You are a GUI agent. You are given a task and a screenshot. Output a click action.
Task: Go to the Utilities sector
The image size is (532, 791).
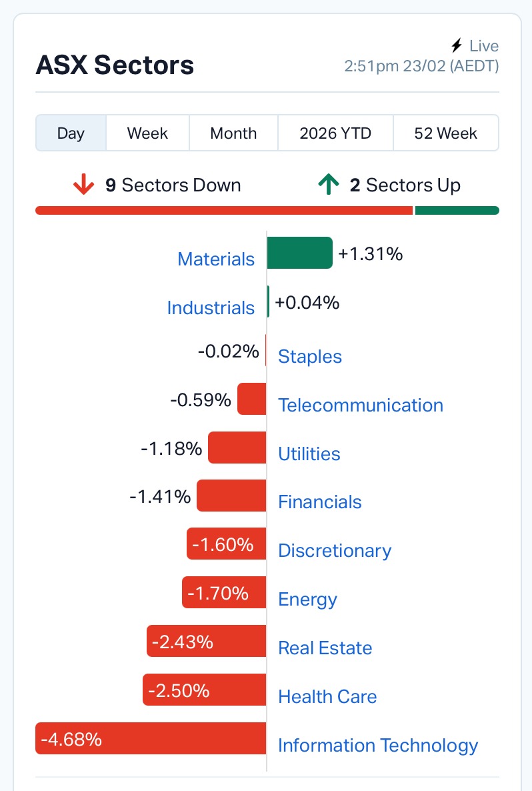click(309, 454)
